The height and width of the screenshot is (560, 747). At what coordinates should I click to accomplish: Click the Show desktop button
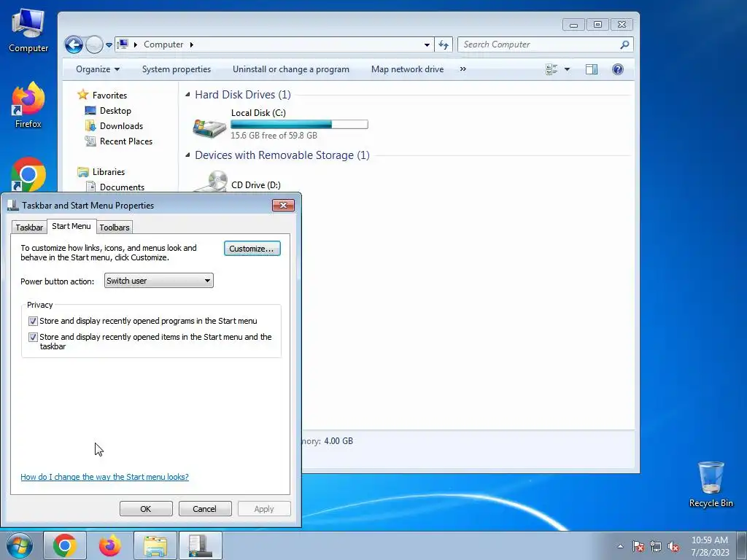742,545
